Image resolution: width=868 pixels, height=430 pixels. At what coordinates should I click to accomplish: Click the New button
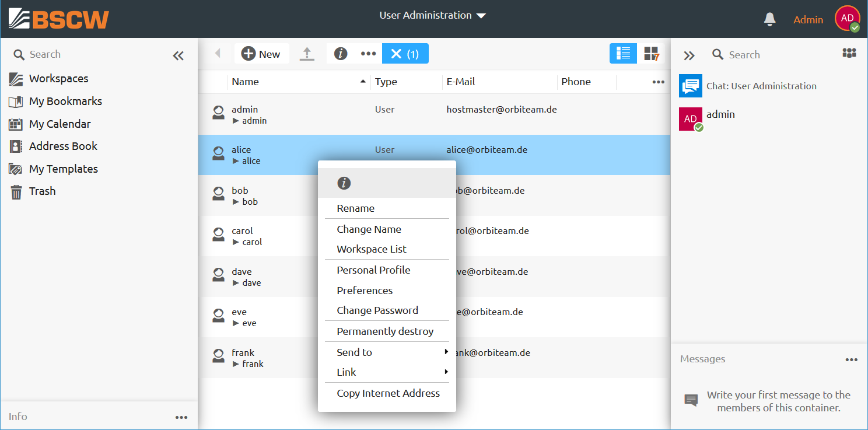click(261, 54)
